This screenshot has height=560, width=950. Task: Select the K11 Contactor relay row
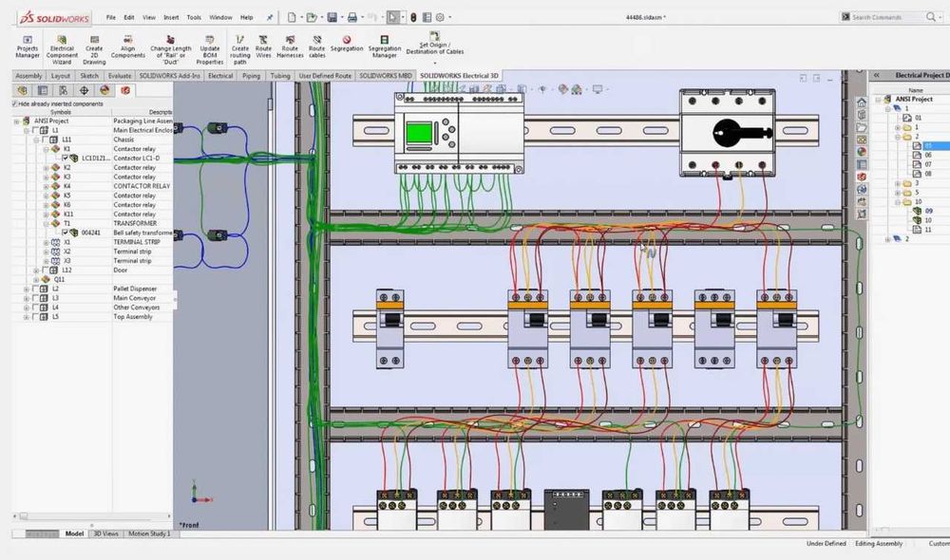tap(92, 215)
